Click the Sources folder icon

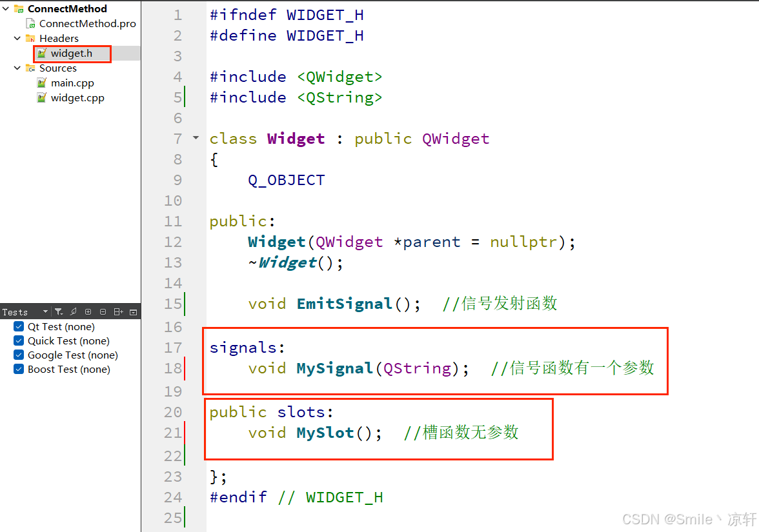[x=30, y=68]
